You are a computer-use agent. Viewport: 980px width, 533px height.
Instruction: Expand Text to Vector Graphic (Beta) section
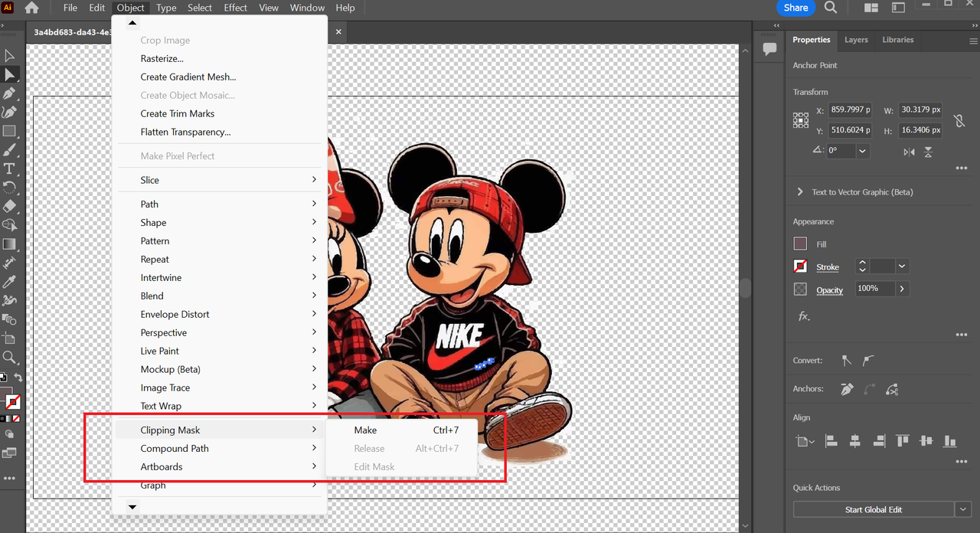pos(800,192)
